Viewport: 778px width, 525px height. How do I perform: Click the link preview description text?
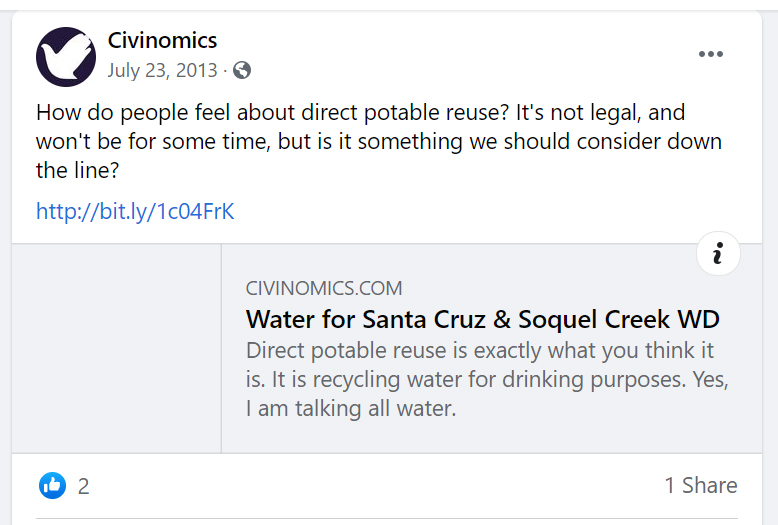[487, 380]
